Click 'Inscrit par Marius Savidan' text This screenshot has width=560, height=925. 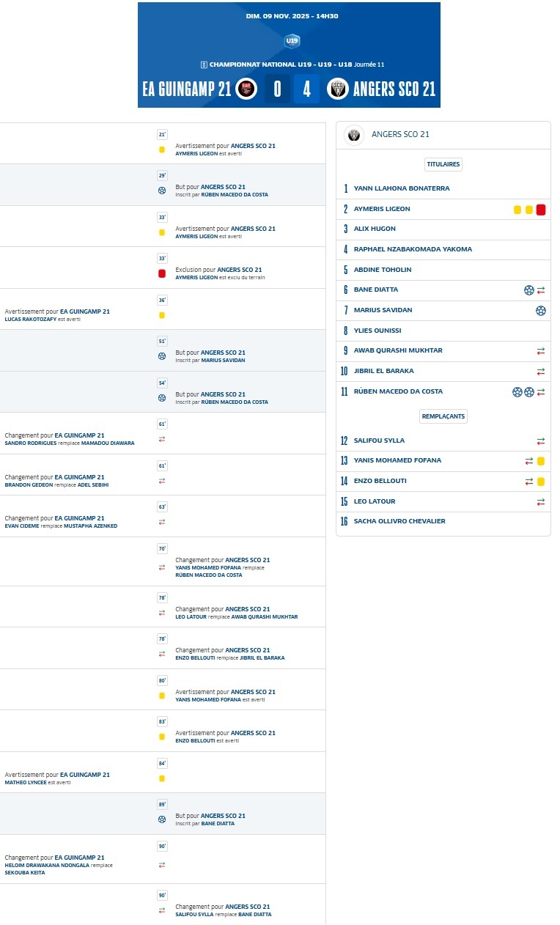(210, 361)
